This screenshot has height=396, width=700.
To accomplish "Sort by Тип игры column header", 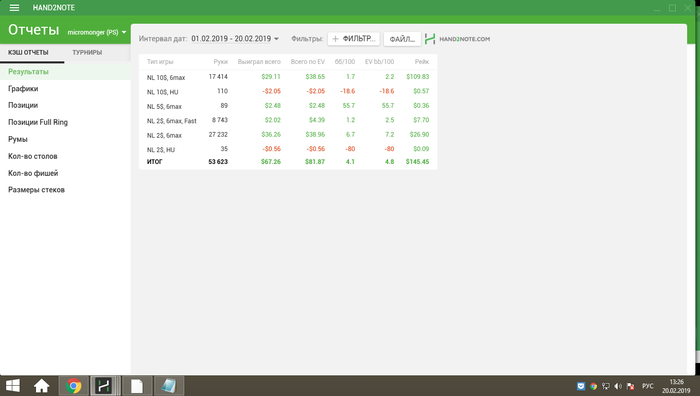I will click(x=160, y=62).
